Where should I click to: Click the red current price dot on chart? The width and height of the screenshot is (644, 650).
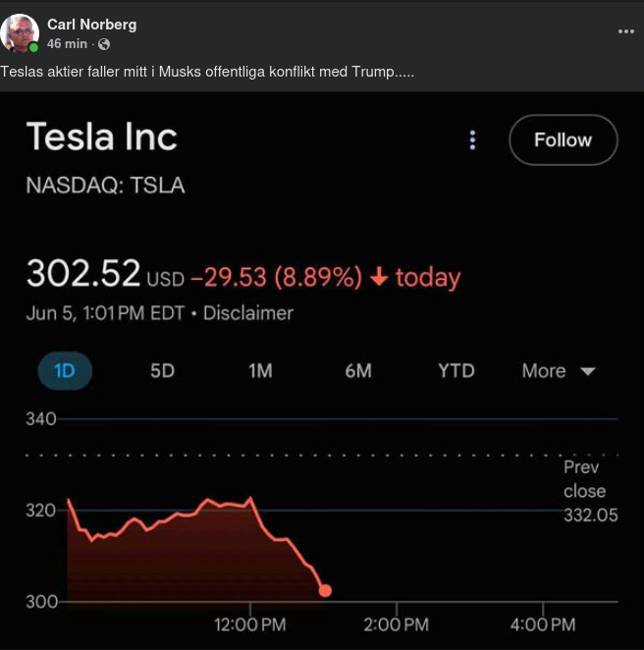(325, 590)
